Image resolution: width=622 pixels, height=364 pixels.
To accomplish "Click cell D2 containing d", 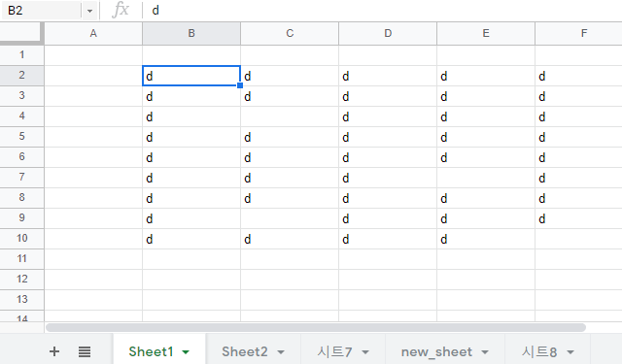I will pos(388,76).
